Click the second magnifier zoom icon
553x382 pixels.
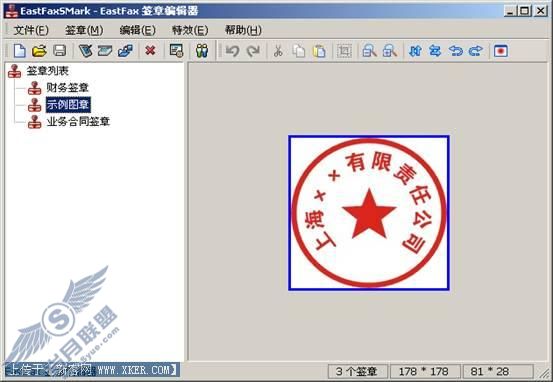coord(390,51)
